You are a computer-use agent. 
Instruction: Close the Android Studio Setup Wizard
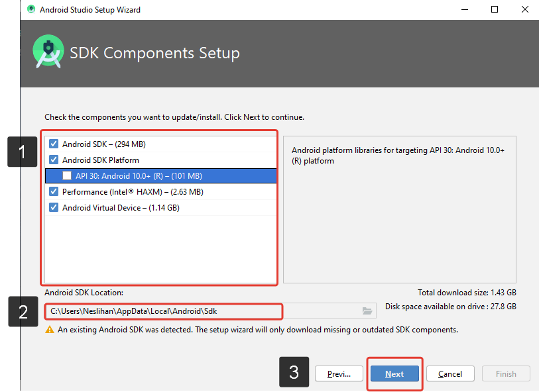pyautogui.click(x=524, y=10)
